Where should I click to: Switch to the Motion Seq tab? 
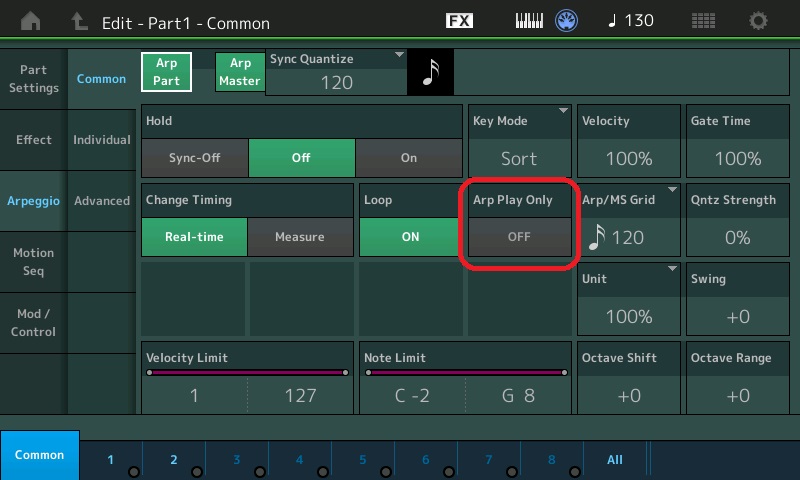pos(33,262)
